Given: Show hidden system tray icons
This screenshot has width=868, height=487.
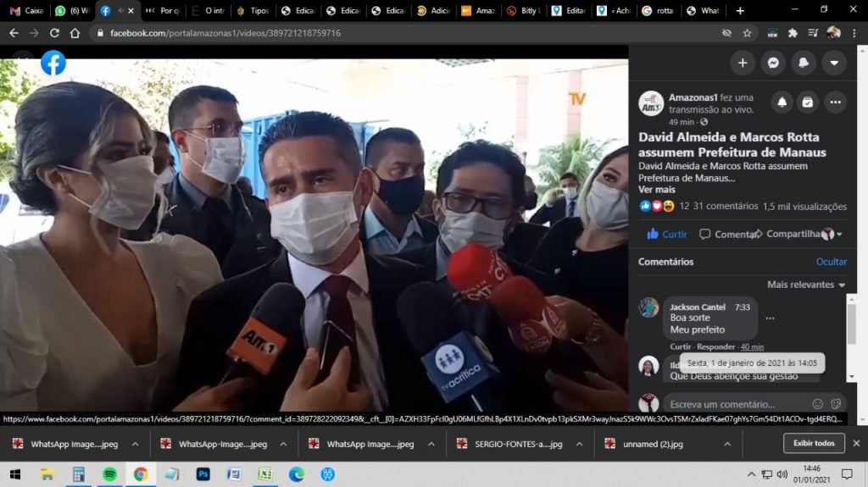Looking at the screenshot, I should [x=751, y=474].
